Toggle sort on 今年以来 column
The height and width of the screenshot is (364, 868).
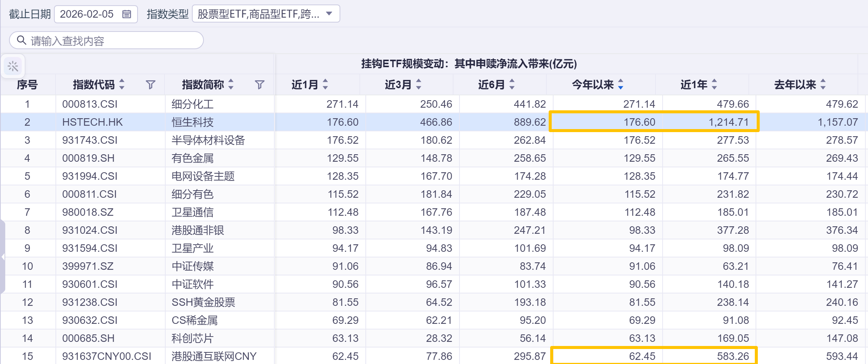coord(621,84)
